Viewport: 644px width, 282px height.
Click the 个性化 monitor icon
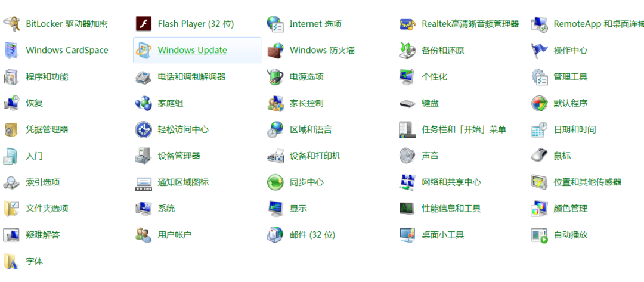407,77
